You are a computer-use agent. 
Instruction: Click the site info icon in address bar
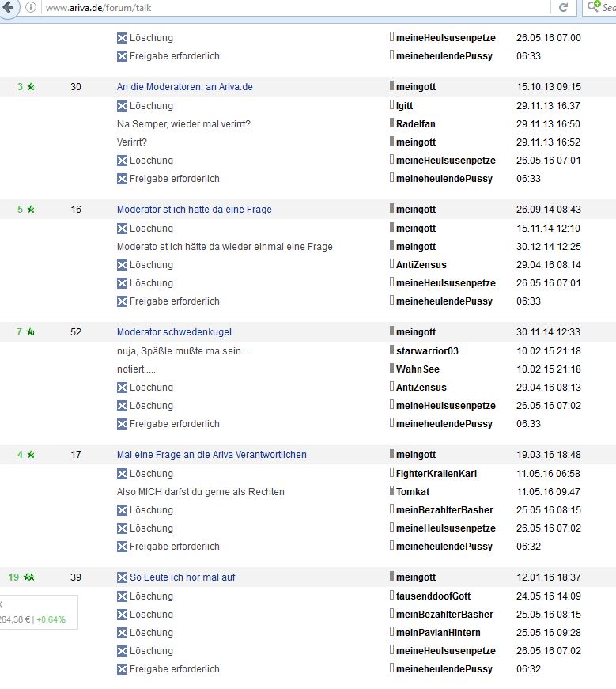click(x=31, y=7)
